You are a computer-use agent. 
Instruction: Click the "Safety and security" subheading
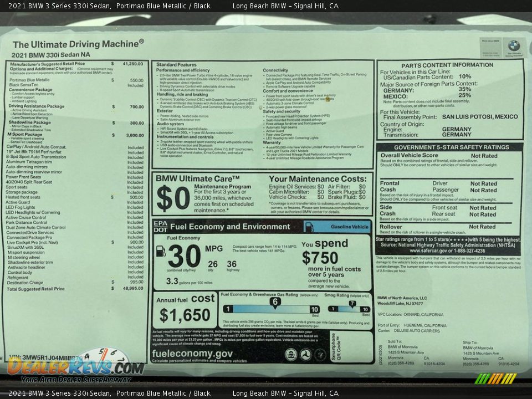pyautogui.click(x=282, y=111)
